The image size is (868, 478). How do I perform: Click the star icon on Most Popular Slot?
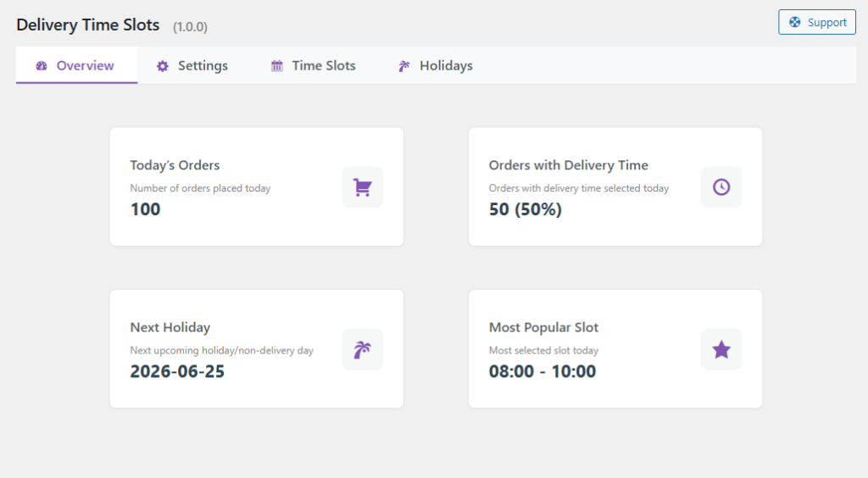pos(721,349)
